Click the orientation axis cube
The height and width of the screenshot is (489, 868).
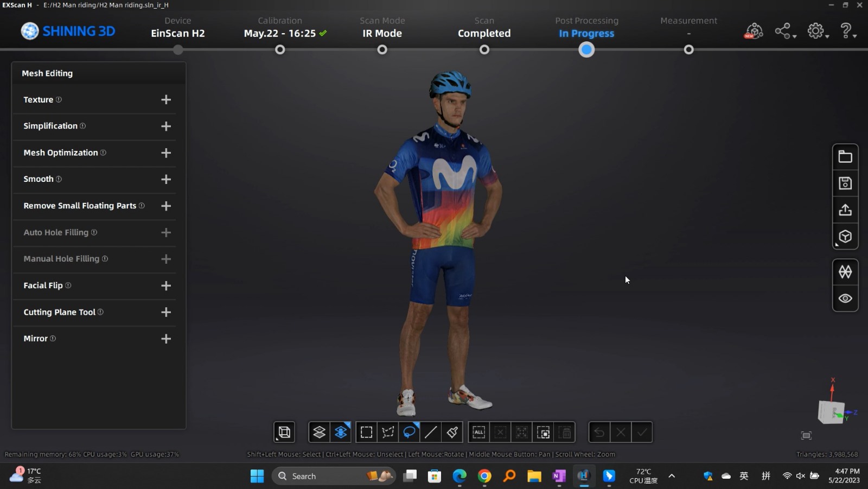tap(831, 411)
